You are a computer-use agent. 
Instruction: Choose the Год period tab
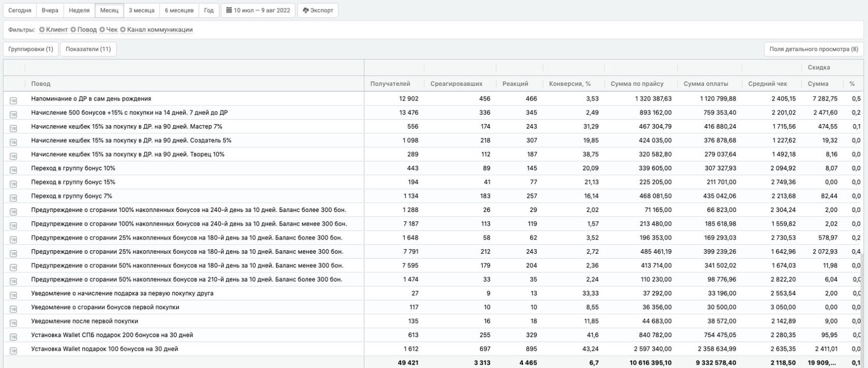[x=209, y=10]
